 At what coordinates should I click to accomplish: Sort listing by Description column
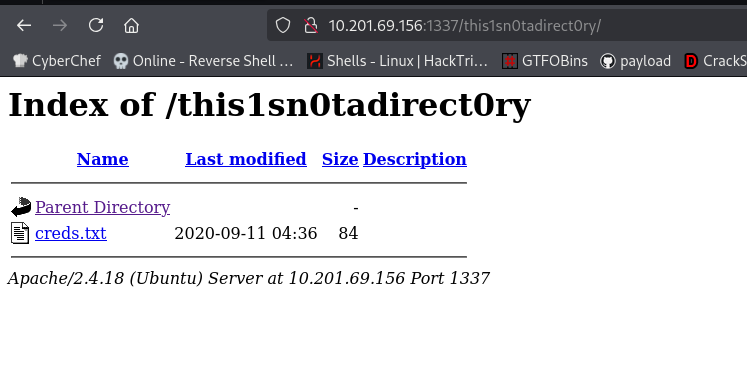(x=415, y=159)
